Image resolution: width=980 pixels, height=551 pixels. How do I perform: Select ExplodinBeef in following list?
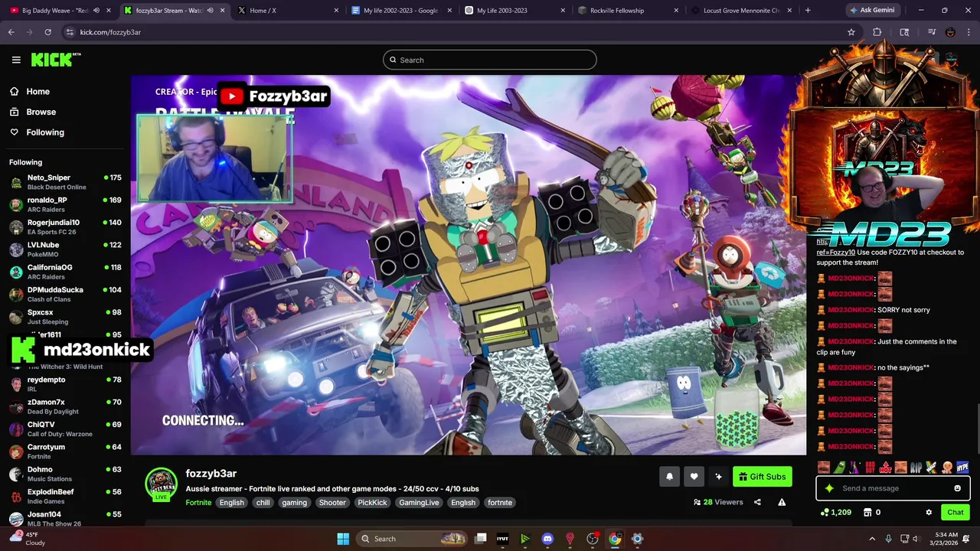coord(65,496)
